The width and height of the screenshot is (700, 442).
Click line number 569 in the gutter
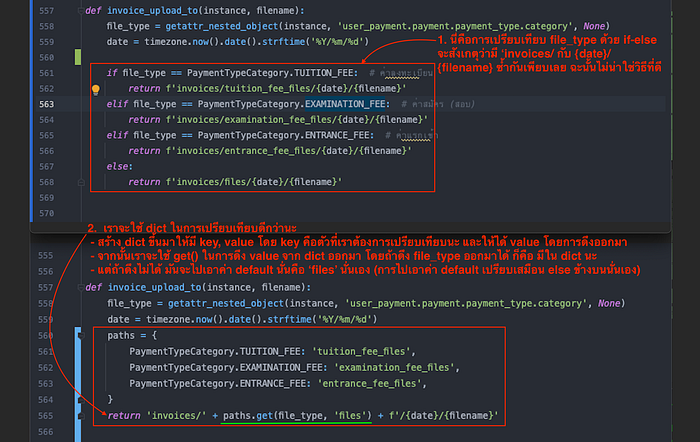tap(46, 198)
